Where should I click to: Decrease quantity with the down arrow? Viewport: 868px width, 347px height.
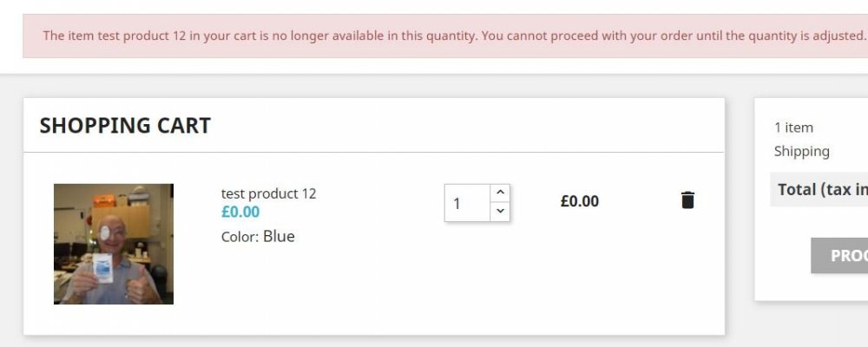tap(500, 211)
